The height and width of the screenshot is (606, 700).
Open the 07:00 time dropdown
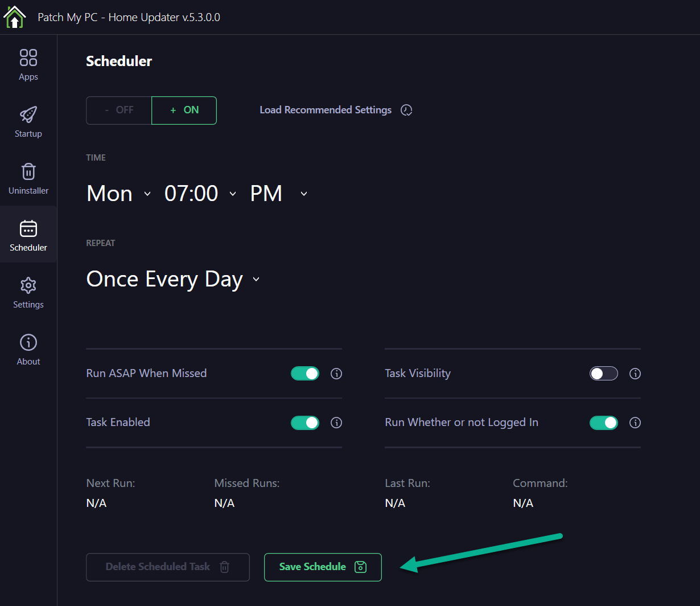200,194
